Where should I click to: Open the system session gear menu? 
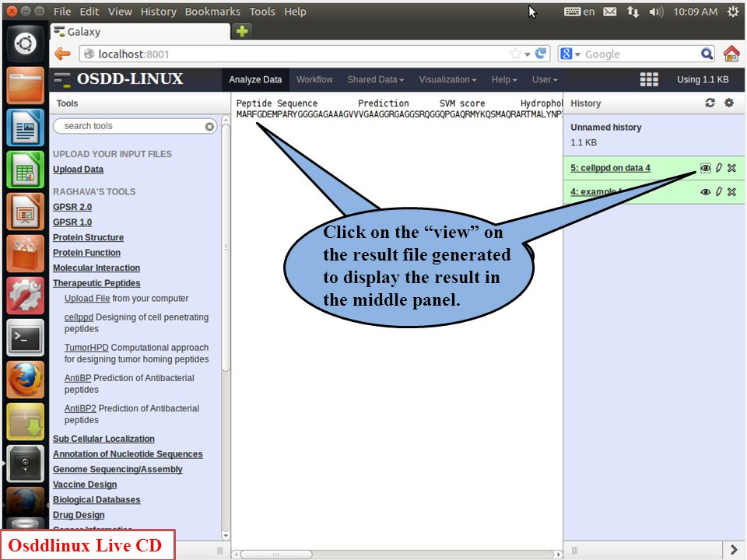point(733,12)
